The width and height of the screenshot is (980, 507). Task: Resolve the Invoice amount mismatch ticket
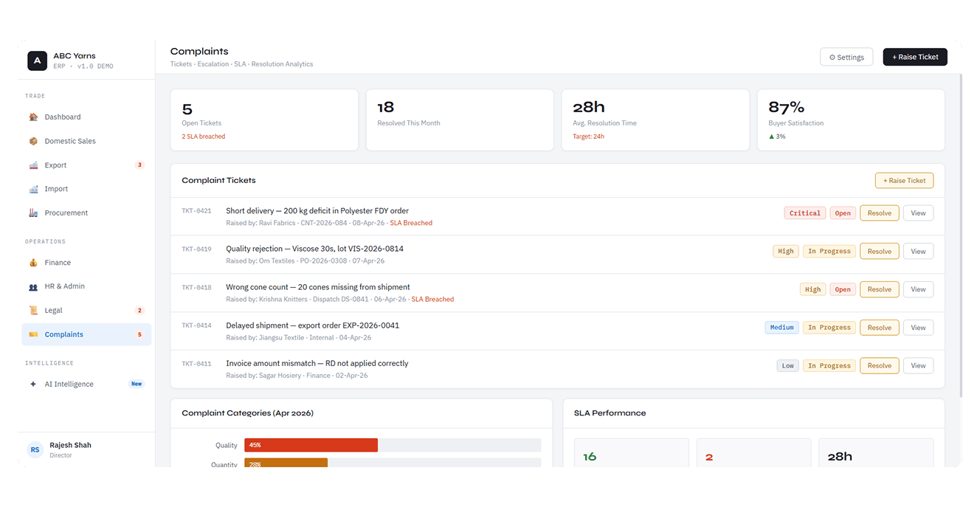880,365
